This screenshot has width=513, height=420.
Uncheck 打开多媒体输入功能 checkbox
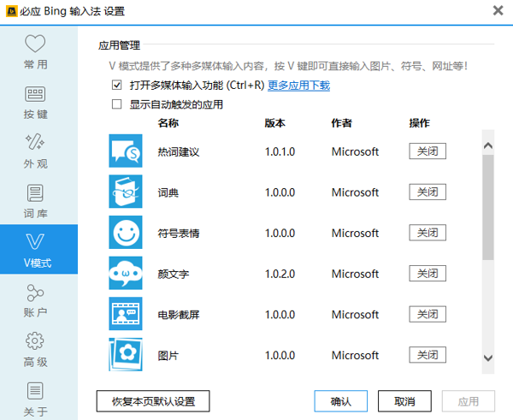click(x=117, y=86)
